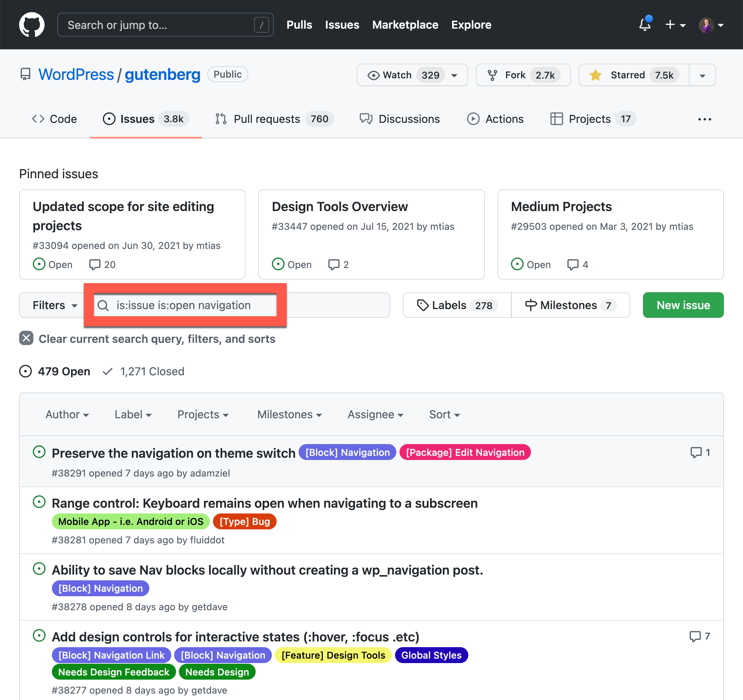Open the three-dot more tabs menu
Screen dimensions: 743x700
click(704, 119)
